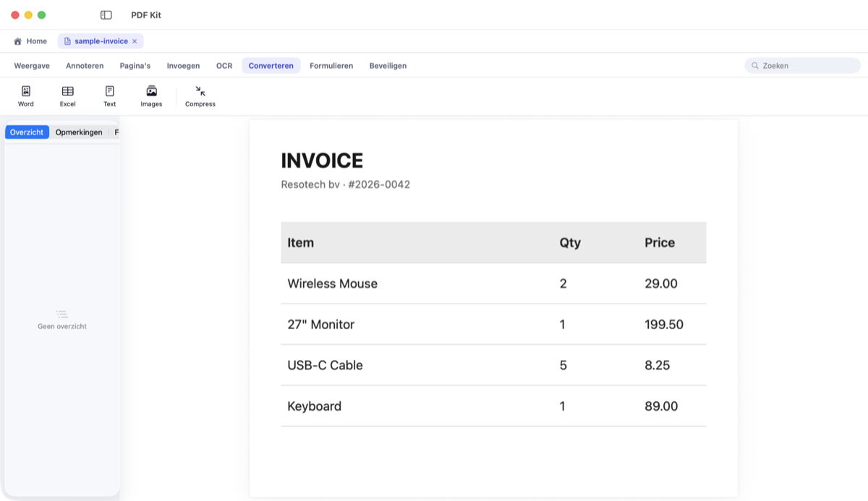Click the search magnifier icon

click(x=755, y=66)
